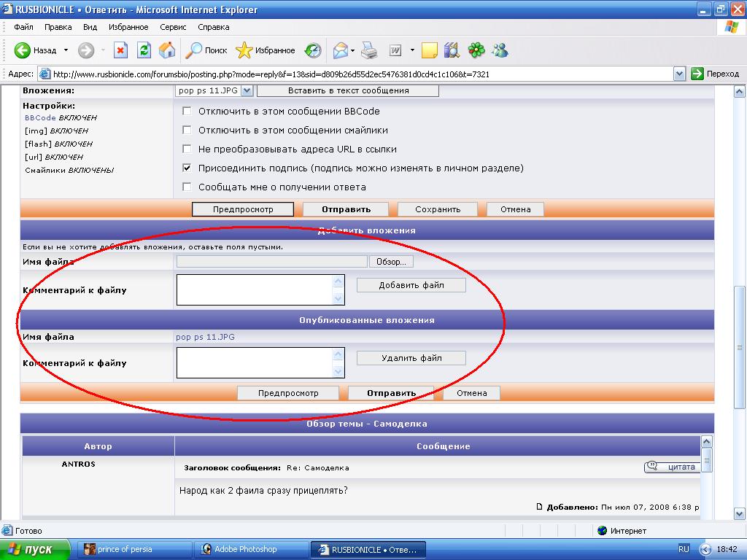Viewport: 747px width, 560px height.
Task: Click Добавить файл button
Action: [411, 285]
